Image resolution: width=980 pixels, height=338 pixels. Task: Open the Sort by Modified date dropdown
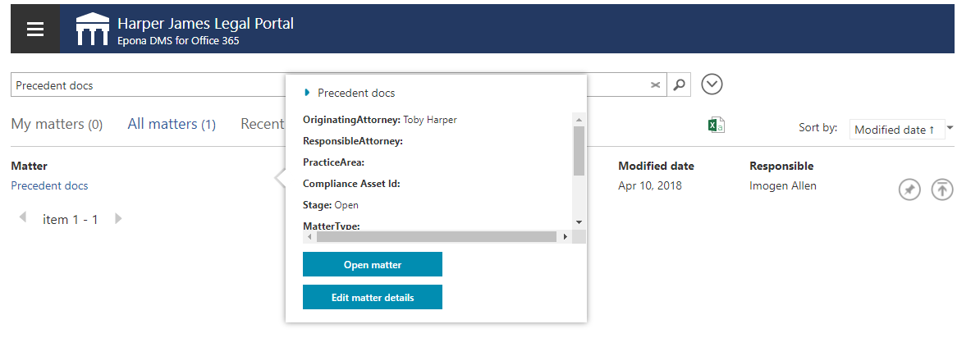pos(897,130)
